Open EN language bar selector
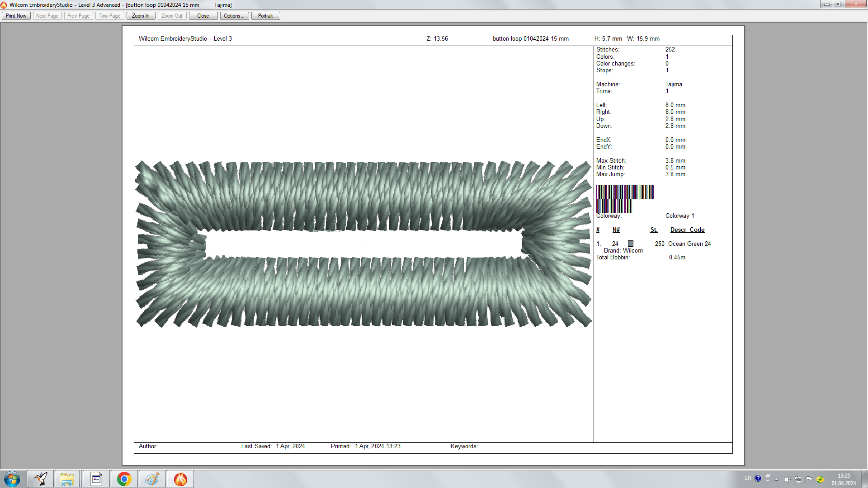The height and width of the screenshot is (488, 868). click(748, 478)
